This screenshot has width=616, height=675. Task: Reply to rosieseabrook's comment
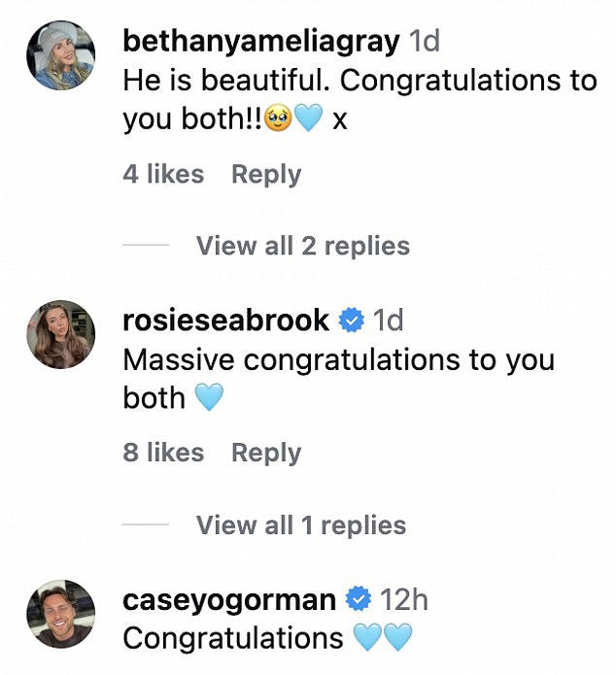(x=266, y=453)
